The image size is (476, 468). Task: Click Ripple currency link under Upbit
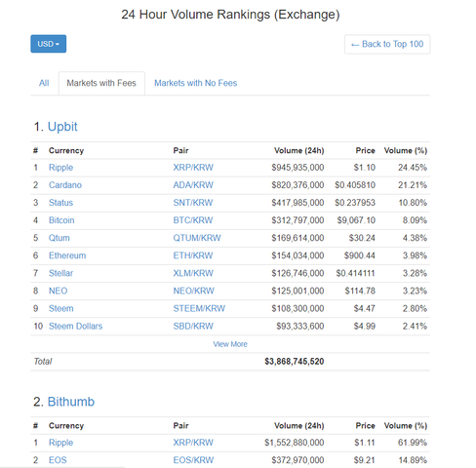point(60,168)
